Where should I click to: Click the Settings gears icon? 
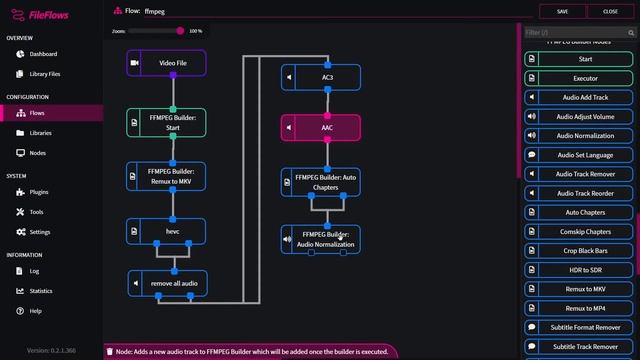(x=20, y=232)
